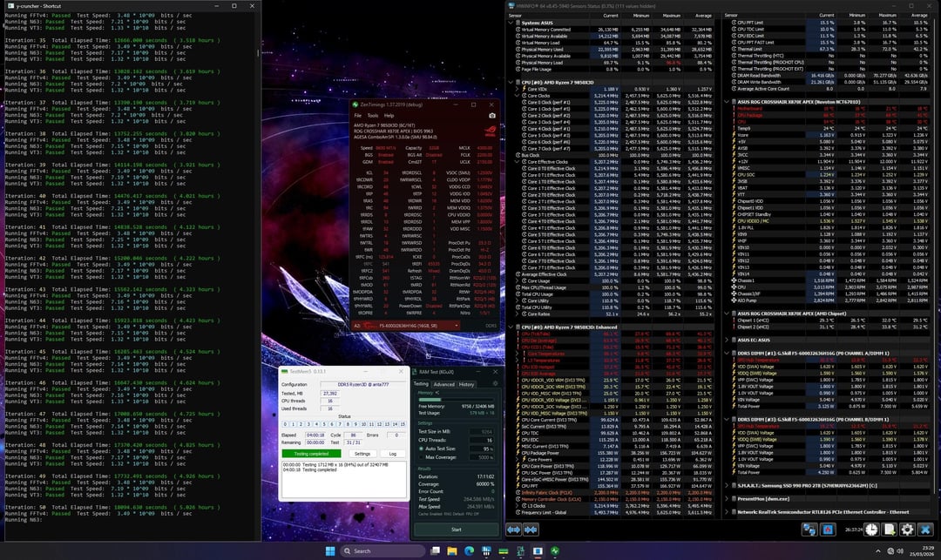Screen dimensions: 941x560
Task: Open the Tools menu in ZenTimings
Action: point(372,115)
